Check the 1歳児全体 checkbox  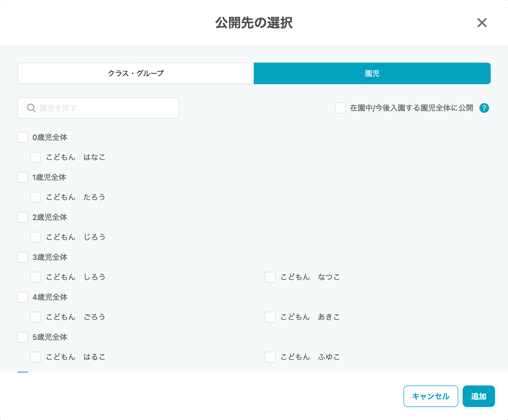[x=23, y=177]
